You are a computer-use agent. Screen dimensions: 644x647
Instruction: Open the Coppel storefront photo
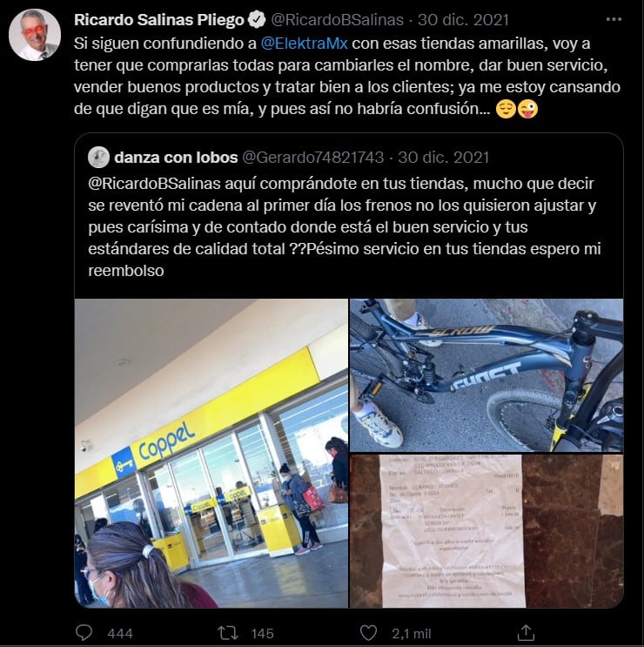(211, 453)
